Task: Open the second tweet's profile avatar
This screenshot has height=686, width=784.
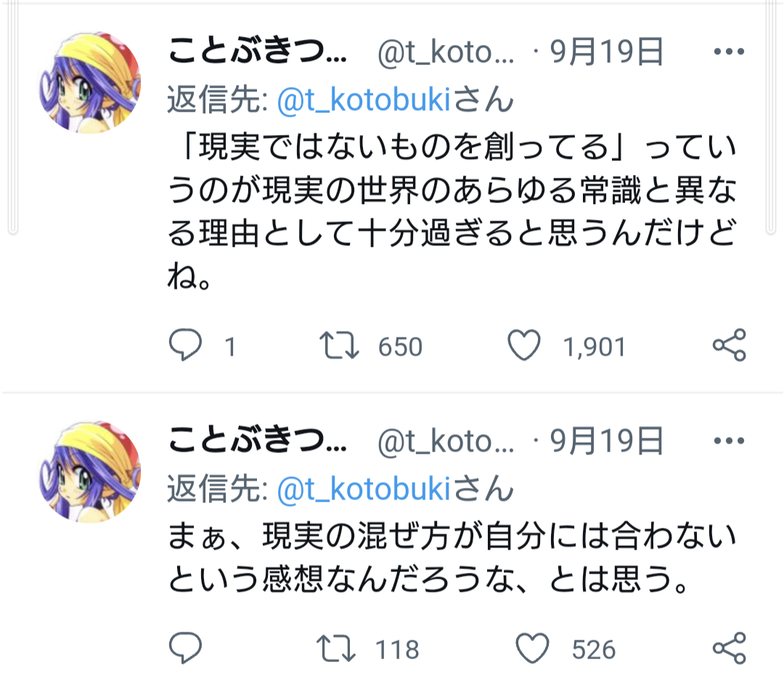Action: click(90, 472)
